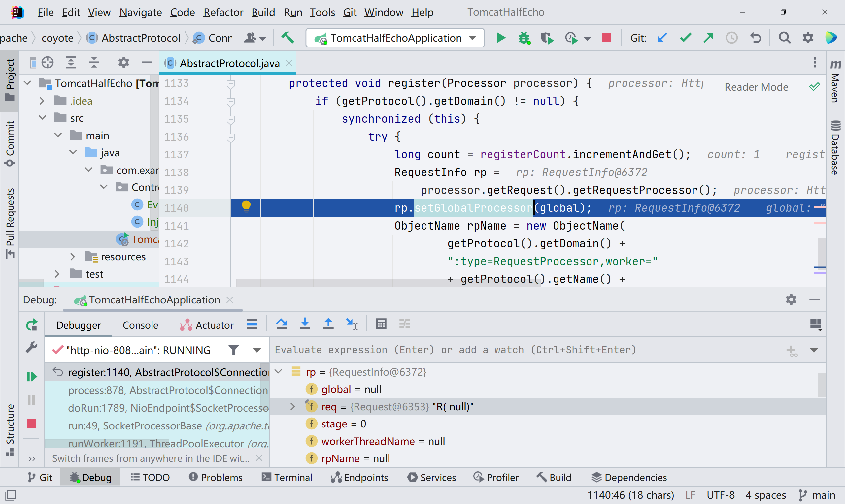Image resolution: width=845 pixels, height=504 pixels.
Task: Click the Rerun debug session icon
Action: coord(32,325)
